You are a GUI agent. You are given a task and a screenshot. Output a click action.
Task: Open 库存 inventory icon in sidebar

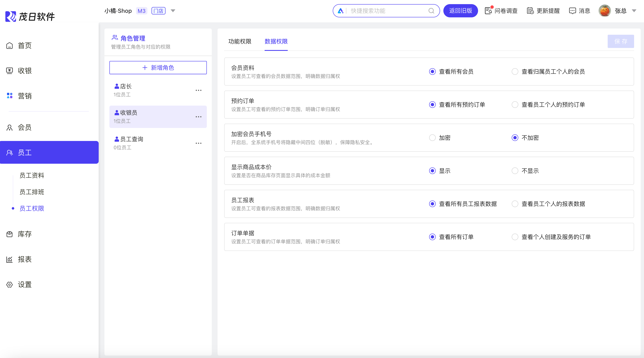point(9,234)
